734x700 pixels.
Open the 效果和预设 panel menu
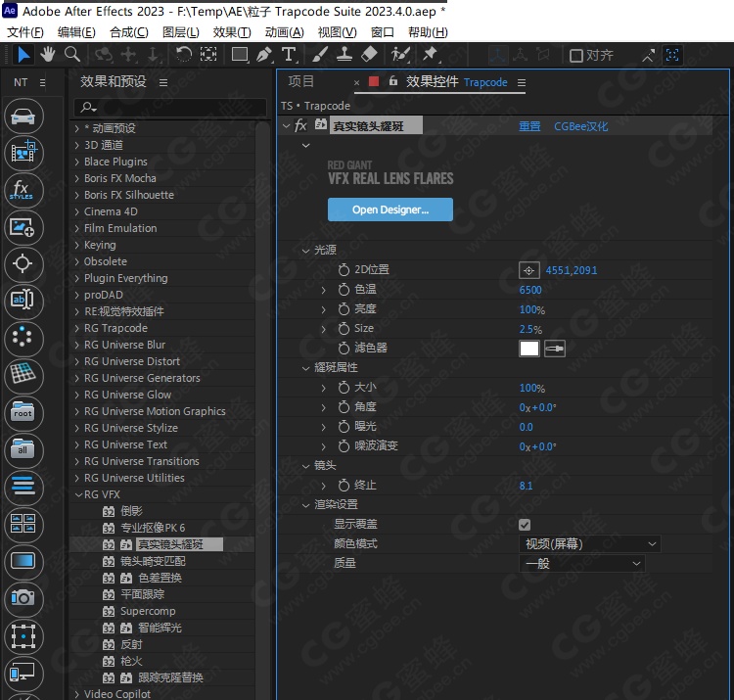click(x=163, y=82)
